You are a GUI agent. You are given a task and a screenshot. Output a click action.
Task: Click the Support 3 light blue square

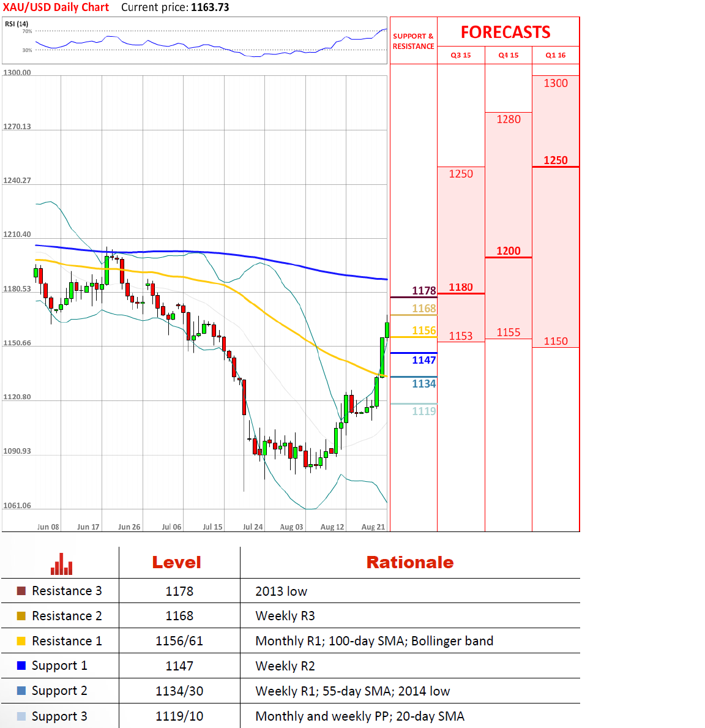pyautogui.click(x=21, y=716)
